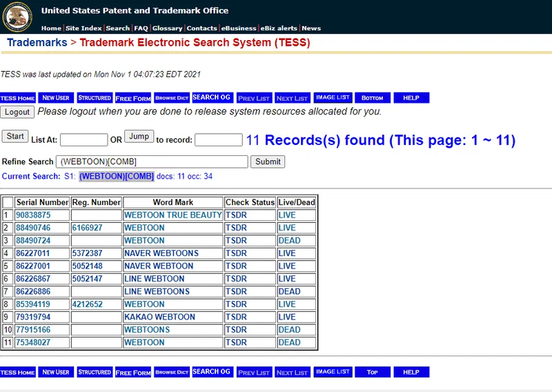This screenshot has height=392, width=552.
Task: Open serial number 75348027
Action: pos(33,342)
